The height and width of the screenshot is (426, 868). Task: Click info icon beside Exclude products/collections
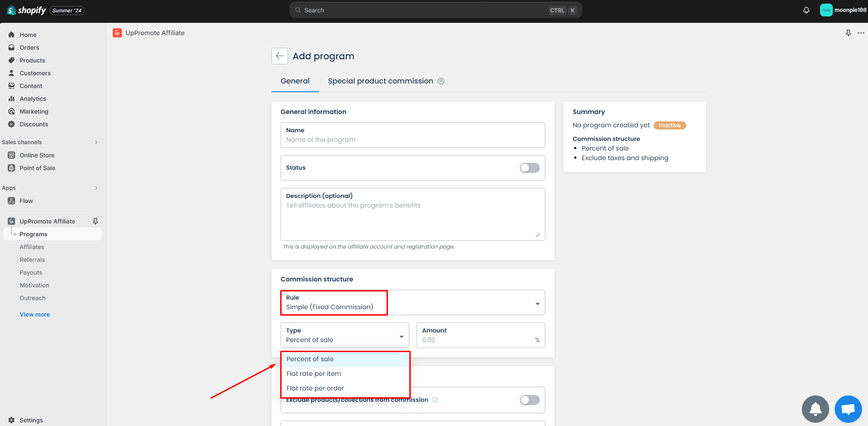tap(434, 400)
